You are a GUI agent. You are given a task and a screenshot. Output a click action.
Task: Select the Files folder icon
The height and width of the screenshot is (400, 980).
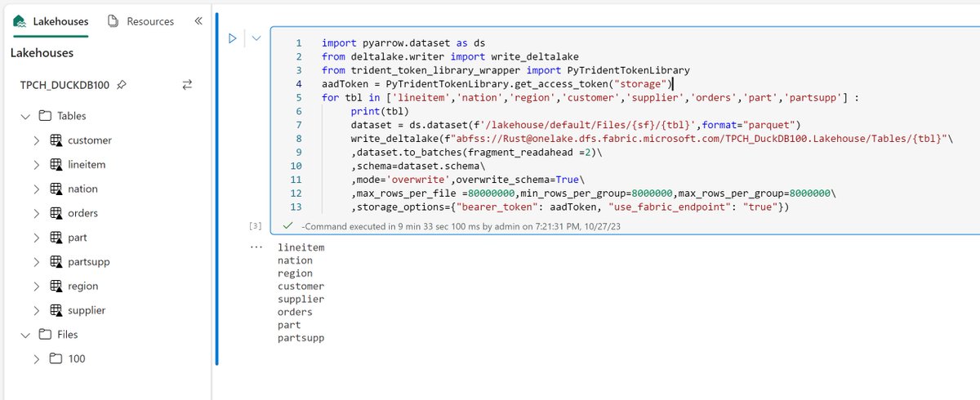pyautogui.click(x=44, y=334)
